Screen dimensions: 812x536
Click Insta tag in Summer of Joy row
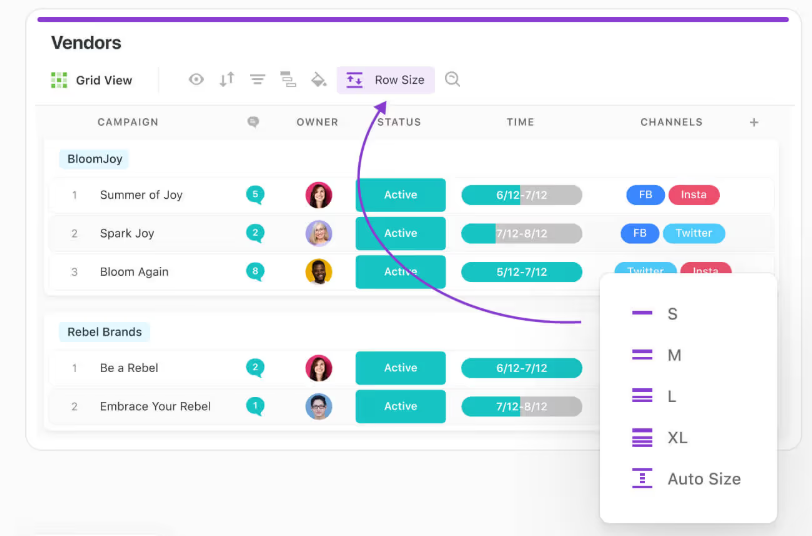click(694, 195)
